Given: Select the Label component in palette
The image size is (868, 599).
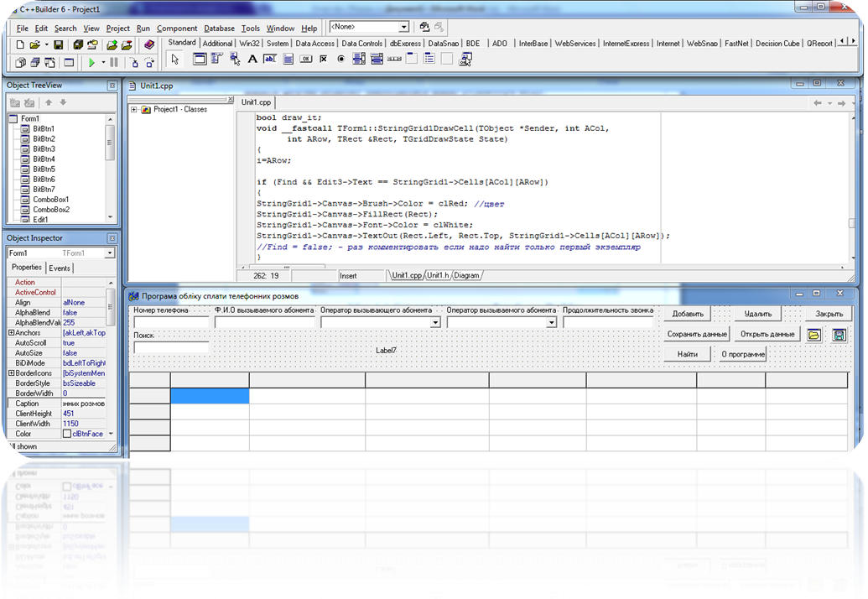Looking at the screenshot, I should click(252, 60).
